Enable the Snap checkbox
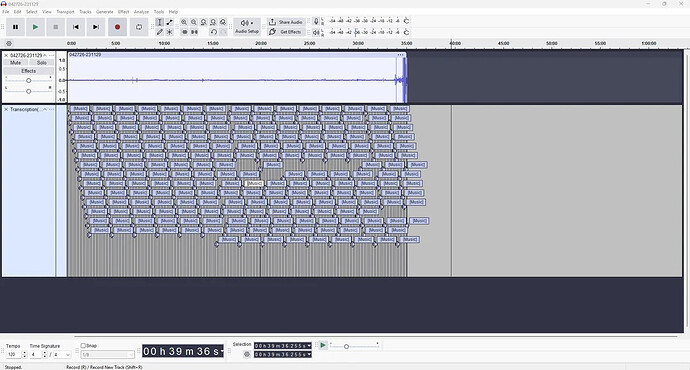Viewport: 690px width, 370px height. [x=83, y=346]
